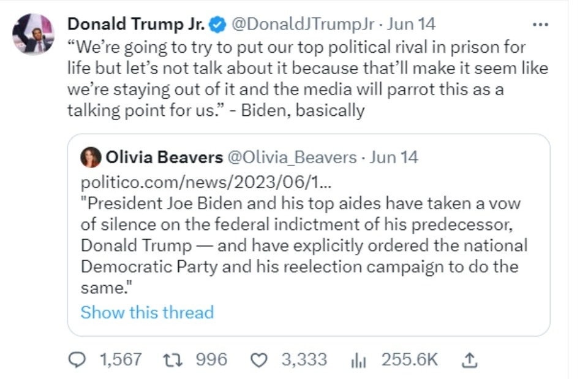Viewport: 588px width, 379px height.
Task: Click the Donald Trump Jr. display name
Action: pyautogui.click(x=137, y=25)
